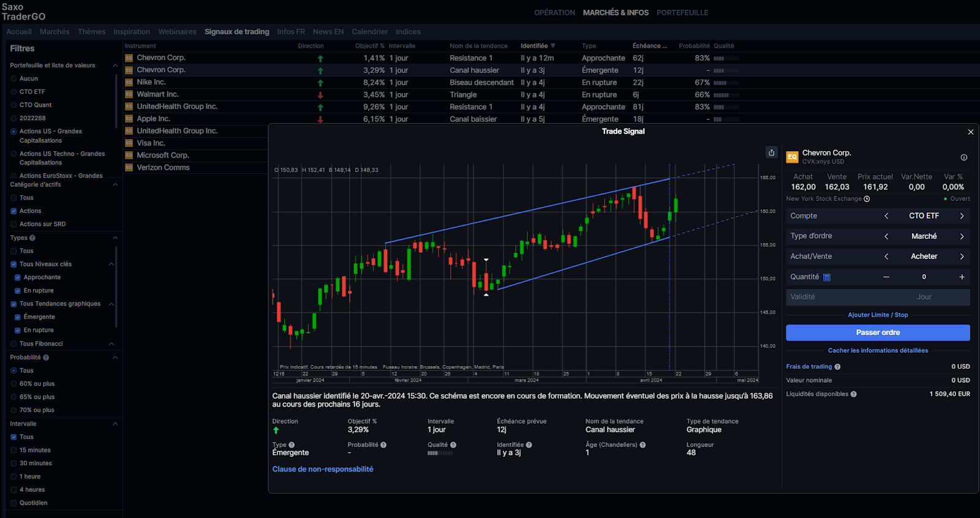Screen dimensions: 980x518
Task: Click the EQ icon of the Microsoft Corp. row
Action: [x=129, y=156]
